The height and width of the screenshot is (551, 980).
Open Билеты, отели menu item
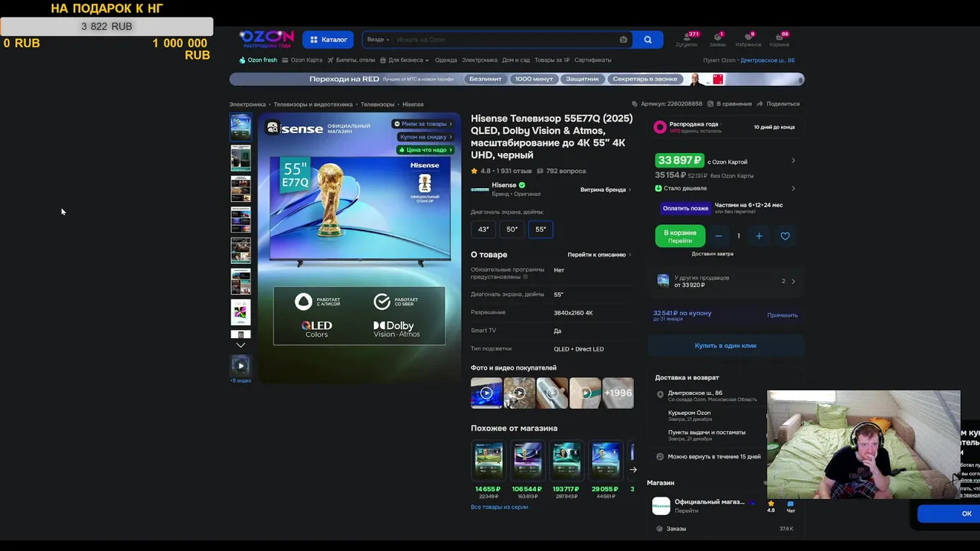coord(351,60)
